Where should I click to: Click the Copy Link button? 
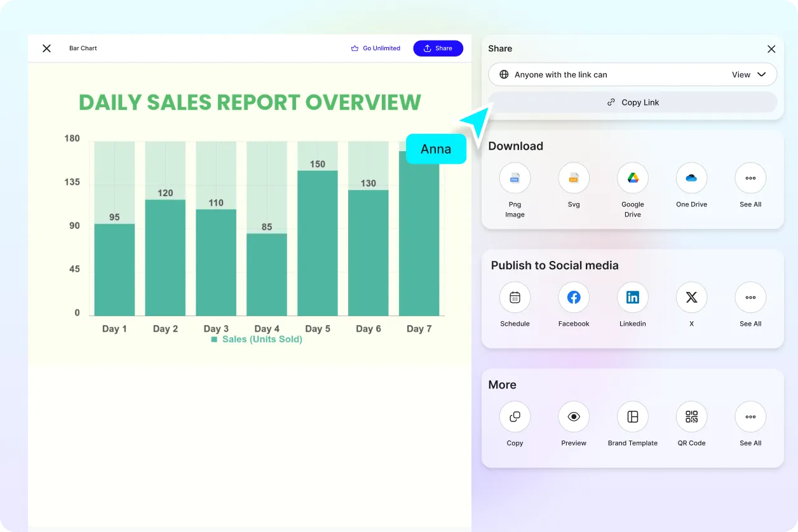pyautogui.click(x=633, y=102)
